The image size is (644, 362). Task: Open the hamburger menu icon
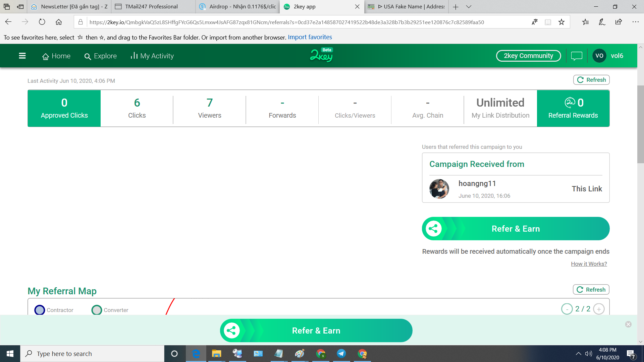click(x=22, y=56)
